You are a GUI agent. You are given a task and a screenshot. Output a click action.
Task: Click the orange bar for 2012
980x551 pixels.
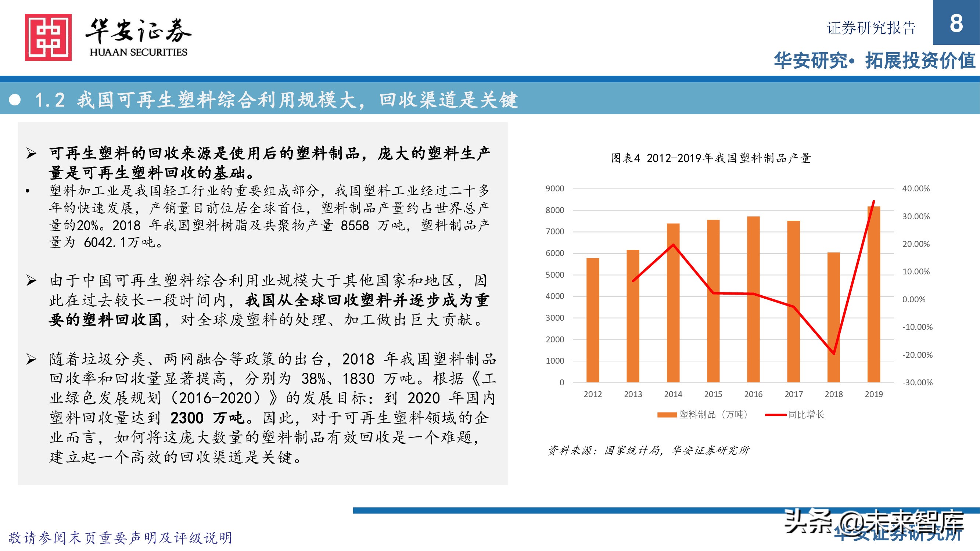[593, 320]
